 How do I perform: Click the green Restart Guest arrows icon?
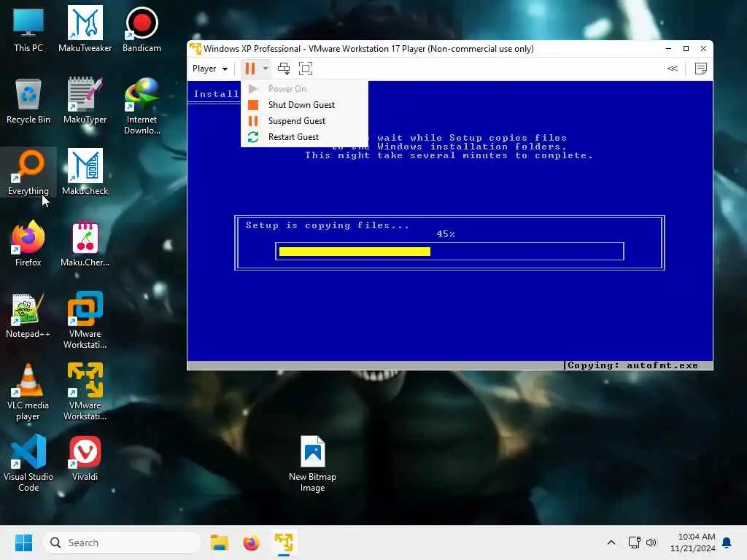[x=253, y=137]
